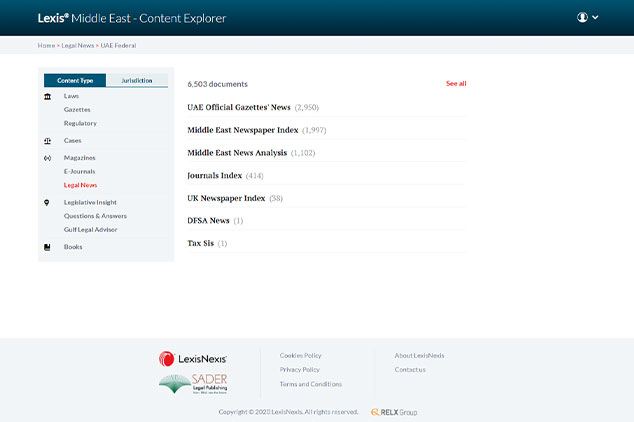Image resolution: width=634 pixels, height=422 pixels.
Task: Select E-Journals in the sidebar
Action: tap(79, 172)
